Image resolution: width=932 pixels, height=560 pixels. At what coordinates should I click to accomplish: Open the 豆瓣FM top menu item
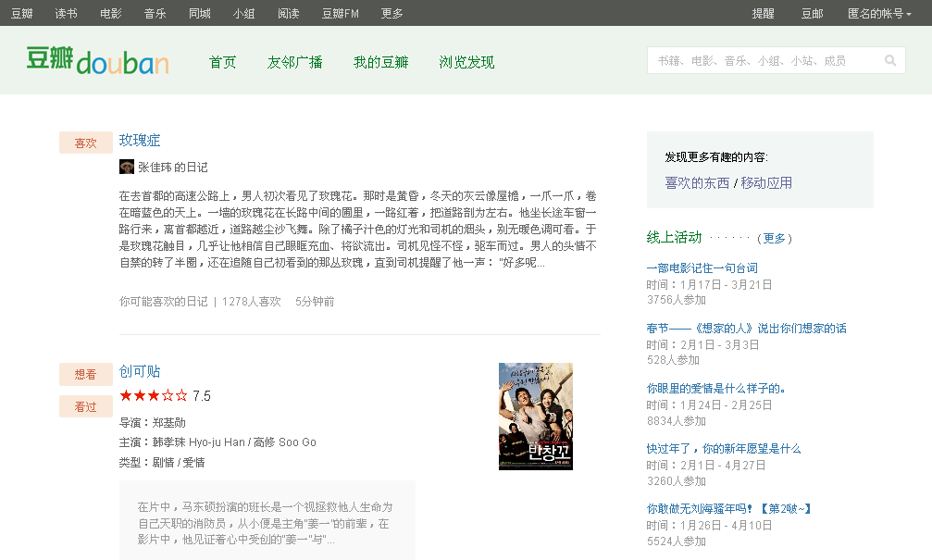click(341, 13)
